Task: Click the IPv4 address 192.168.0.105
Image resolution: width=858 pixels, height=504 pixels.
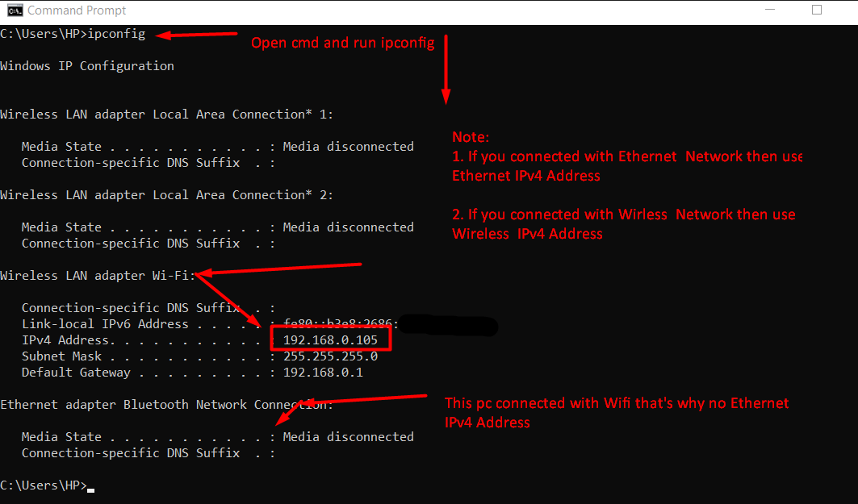Action: point(330,340)
